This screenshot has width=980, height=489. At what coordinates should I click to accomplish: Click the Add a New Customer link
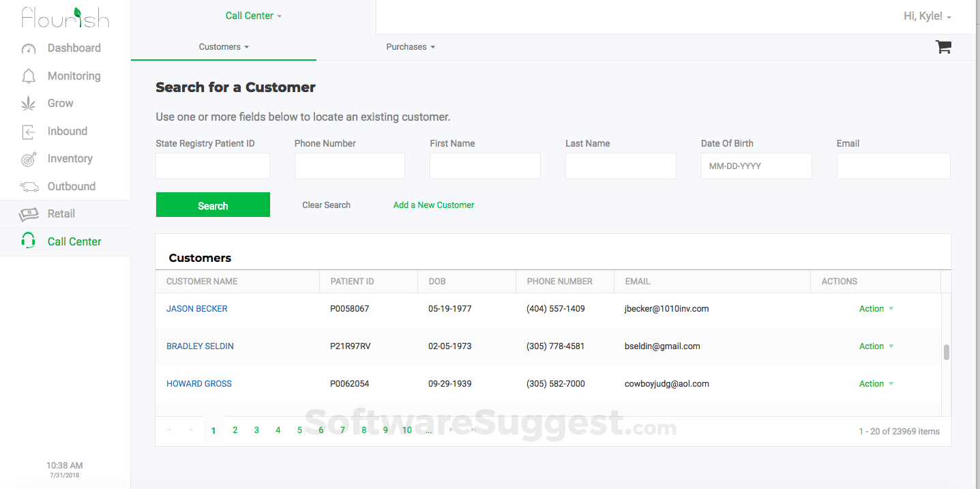434,205
